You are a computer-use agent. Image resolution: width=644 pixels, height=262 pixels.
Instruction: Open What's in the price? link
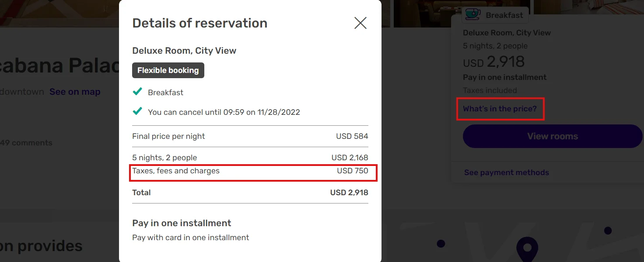pyautogui.click(x=500, y=109)
